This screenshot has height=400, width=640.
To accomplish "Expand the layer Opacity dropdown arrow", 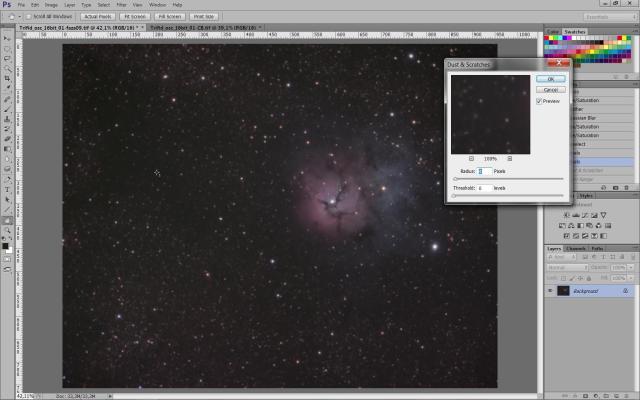I will pyautogui.click(x=630, y=267).
